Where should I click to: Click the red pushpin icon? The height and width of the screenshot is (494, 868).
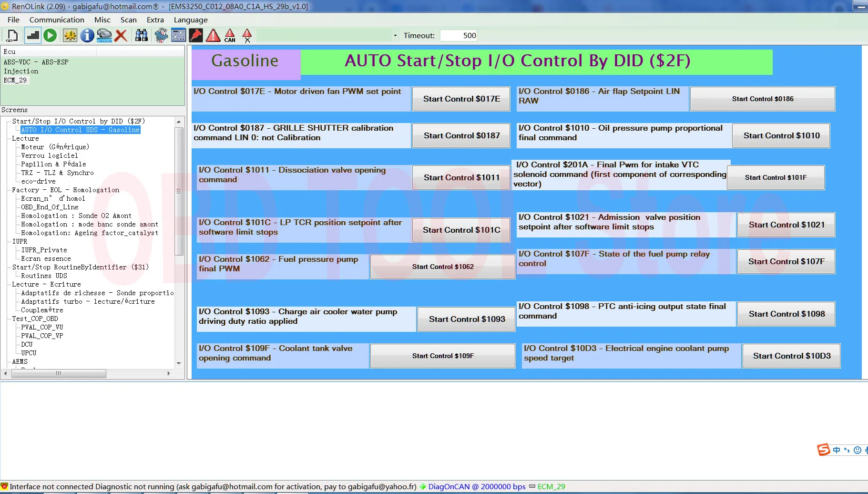(195, 35)
